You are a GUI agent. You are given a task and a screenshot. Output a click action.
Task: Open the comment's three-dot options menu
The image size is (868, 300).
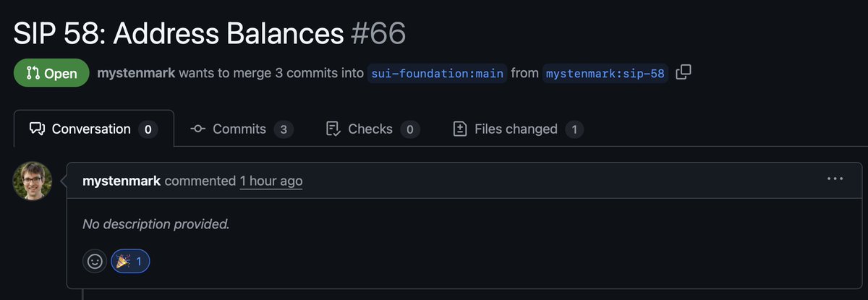pos(835,179)
